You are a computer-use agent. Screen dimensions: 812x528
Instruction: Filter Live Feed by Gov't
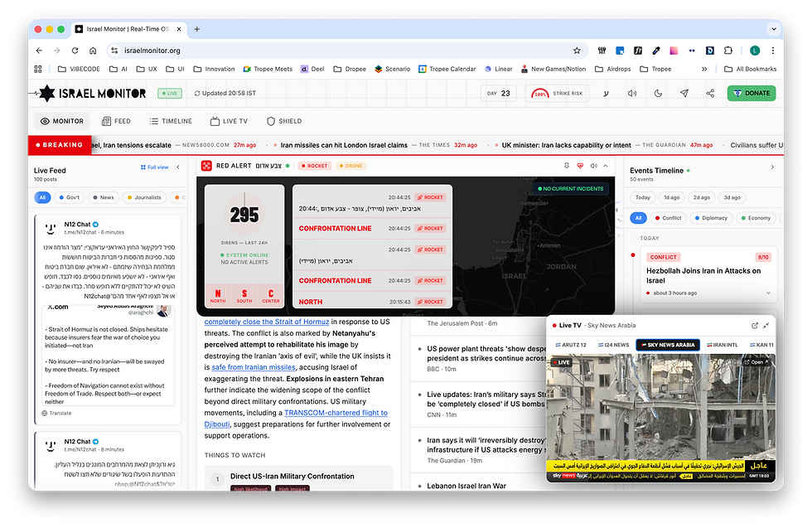coord(70,197)
